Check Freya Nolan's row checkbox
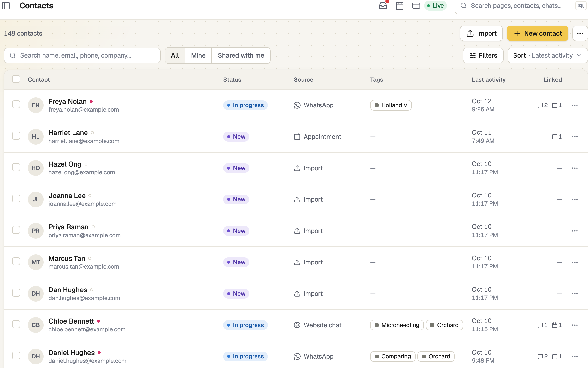This screenshot has height=368, width=588. 16,104
